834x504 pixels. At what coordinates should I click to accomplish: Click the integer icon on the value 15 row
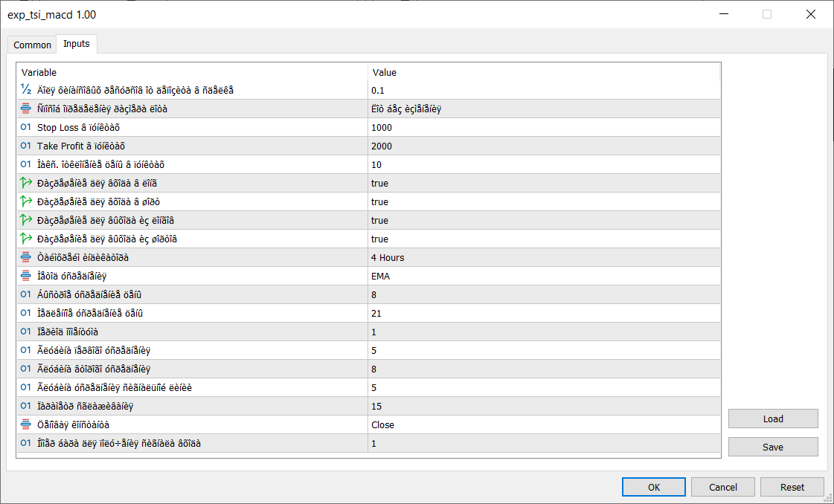tap(26, 406)
